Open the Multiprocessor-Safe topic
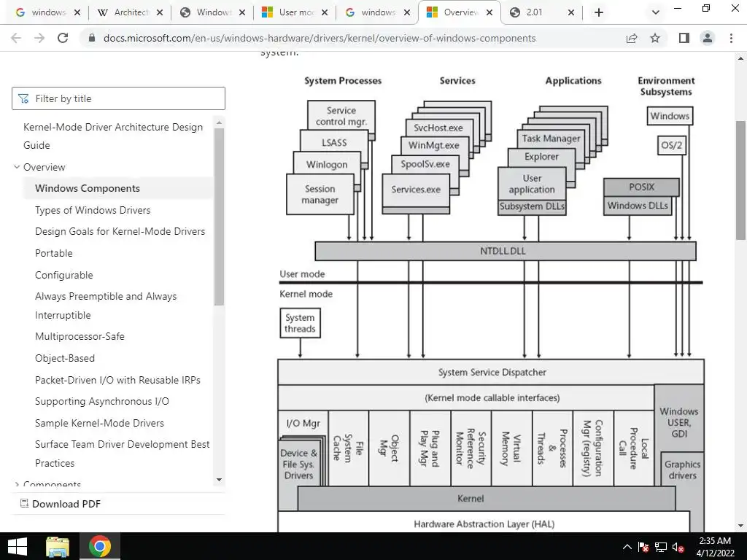Image resolution: width=747 pixels, height=560 pixels. 80,336
